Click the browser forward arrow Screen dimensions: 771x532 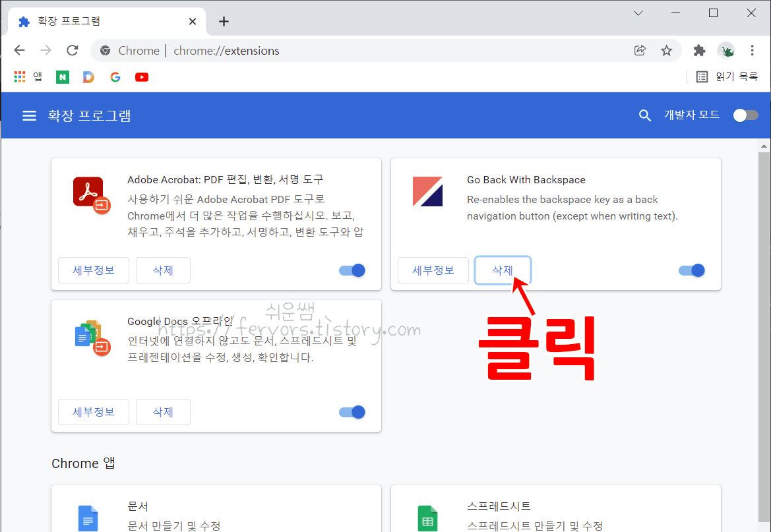[x=46, y=50]
